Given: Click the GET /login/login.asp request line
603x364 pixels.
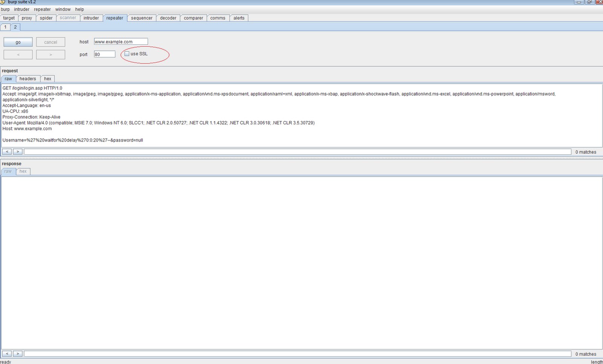Looking at the screenshot, I should click(x=32, y=88).
